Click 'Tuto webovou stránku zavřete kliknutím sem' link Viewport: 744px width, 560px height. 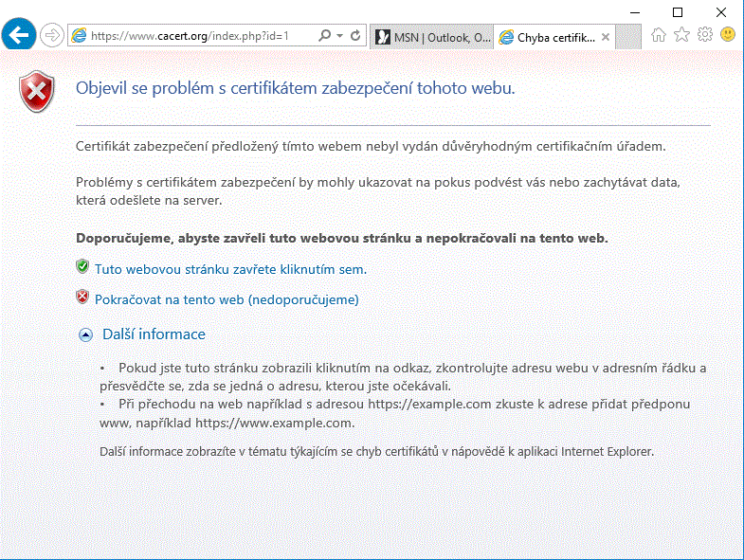coord(230,269)
